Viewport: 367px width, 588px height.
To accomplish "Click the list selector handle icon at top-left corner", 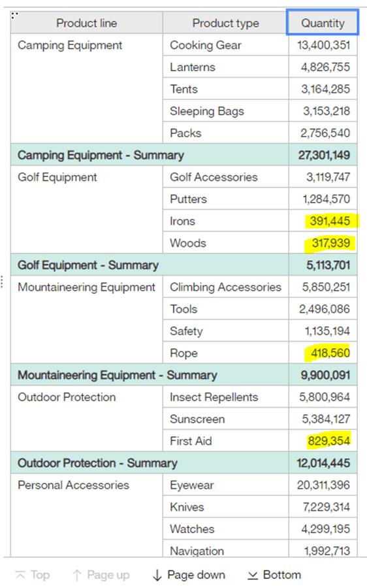I will (x=14, y=16).
